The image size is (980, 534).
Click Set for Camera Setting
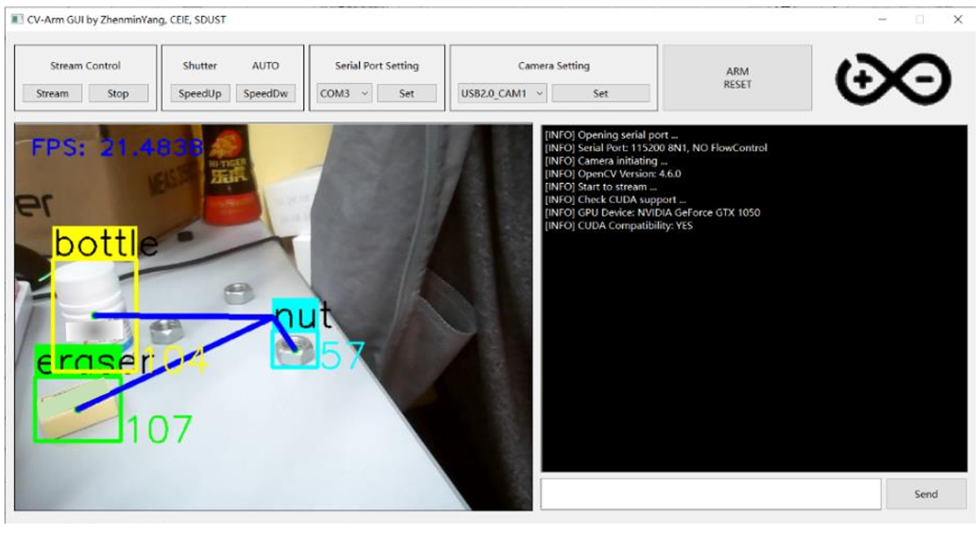coord(600,93)
